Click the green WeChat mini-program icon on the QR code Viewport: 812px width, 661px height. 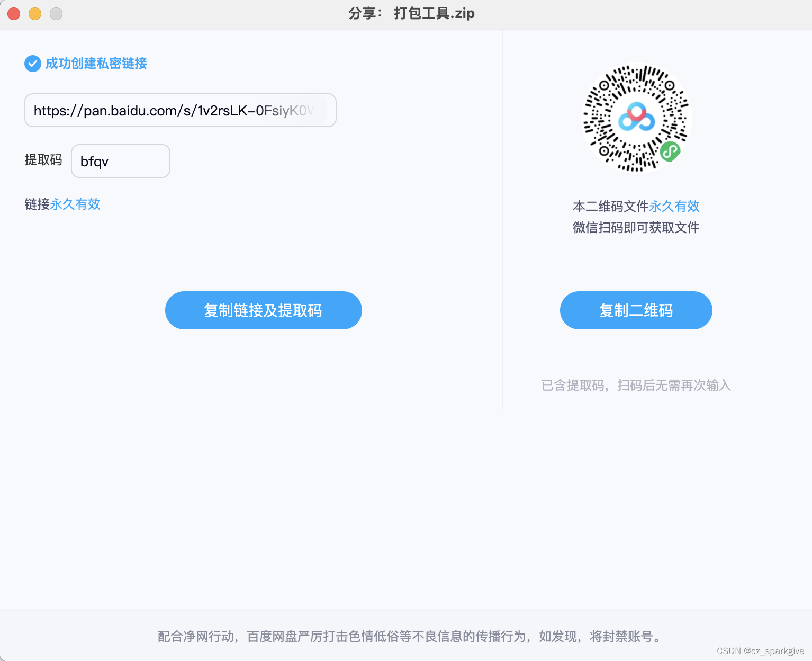click(669, 152)
